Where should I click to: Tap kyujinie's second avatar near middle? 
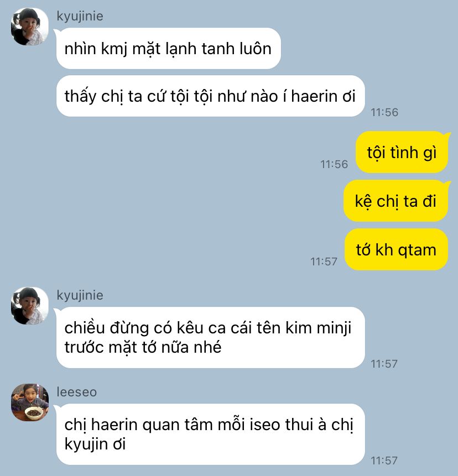point(29,306)
